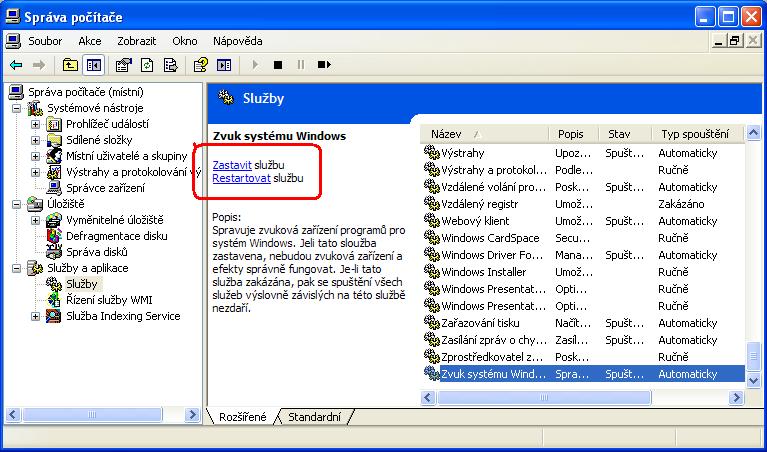
Task: Switch to the Rozšířené tab
Action: 243,417
